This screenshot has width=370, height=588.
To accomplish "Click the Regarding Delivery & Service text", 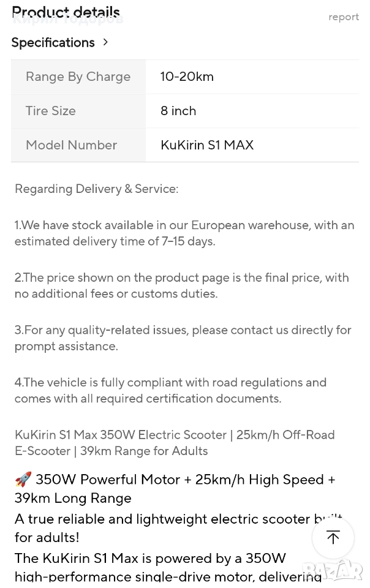I will tap(96, 189).
